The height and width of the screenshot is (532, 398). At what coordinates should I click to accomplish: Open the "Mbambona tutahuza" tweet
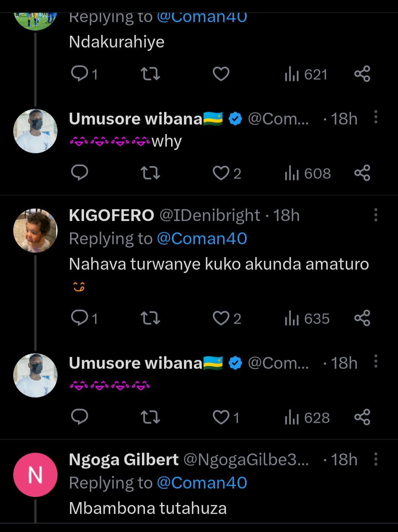tap(148, 508)
